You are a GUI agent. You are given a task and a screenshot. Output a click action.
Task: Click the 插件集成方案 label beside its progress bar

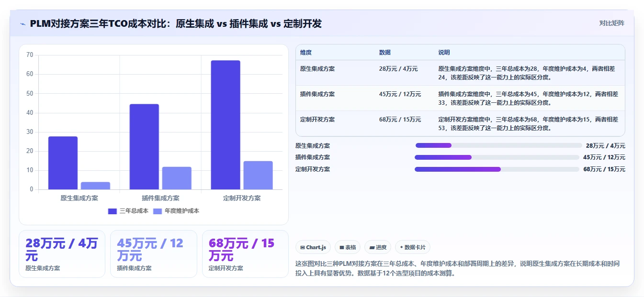[x=313, y=157]
